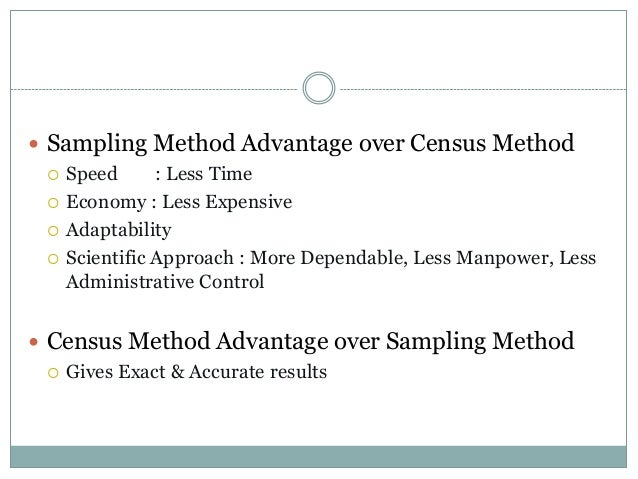Click the text Economy : Less Expensive

tap(179, 202)
